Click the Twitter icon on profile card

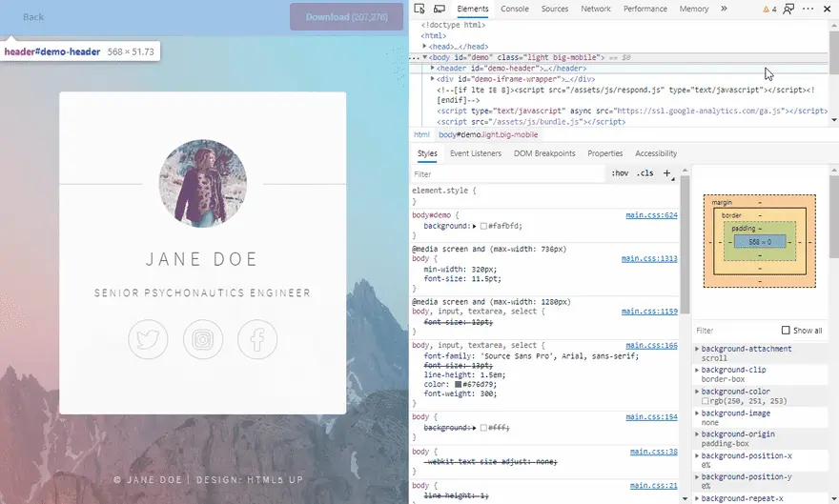pyautogui.click(x=148, y=339)
